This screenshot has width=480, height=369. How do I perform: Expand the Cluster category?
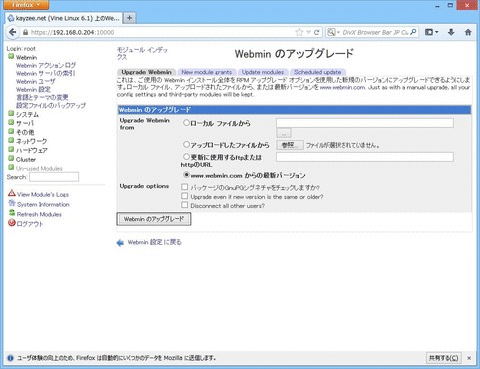(11, 159)
